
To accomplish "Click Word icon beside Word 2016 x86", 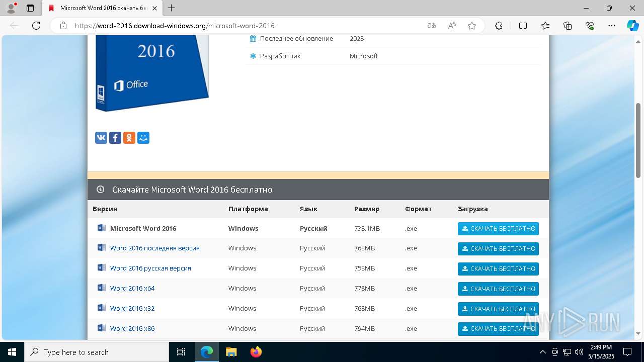I will click(102, 328).
